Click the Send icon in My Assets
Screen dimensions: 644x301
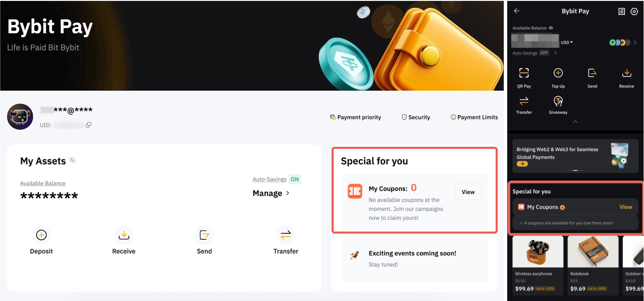tap(204, 235)
